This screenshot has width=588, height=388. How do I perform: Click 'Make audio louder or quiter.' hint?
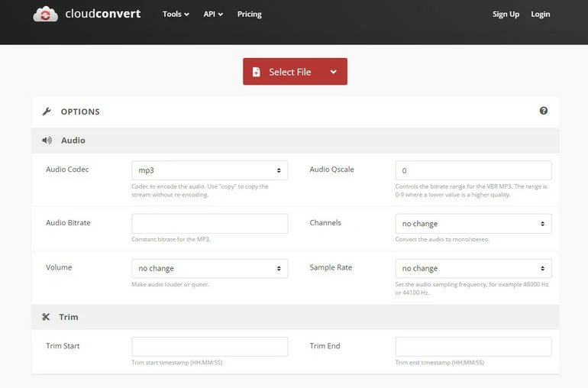[x=170, y=284]
